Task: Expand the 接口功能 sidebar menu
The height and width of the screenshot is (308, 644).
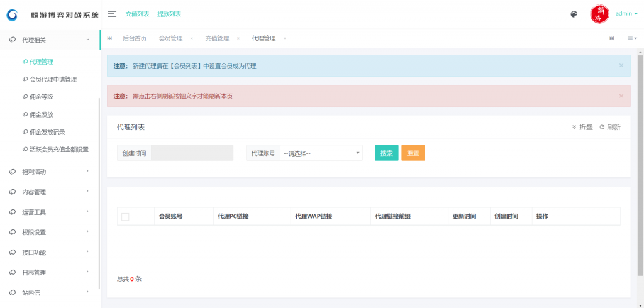Action: (x=50, y=253)
